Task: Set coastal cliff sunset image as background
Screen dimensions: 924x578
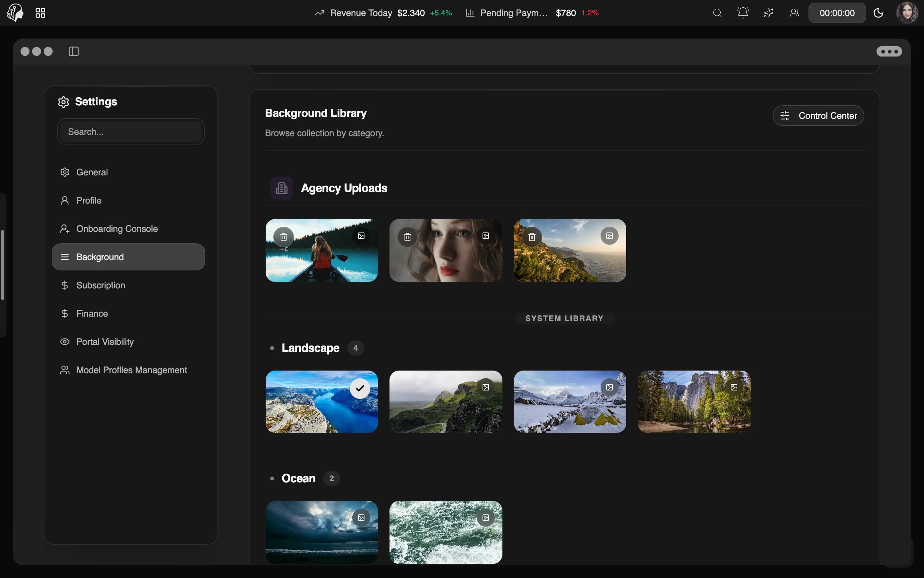Action: (x=610, y=236)
